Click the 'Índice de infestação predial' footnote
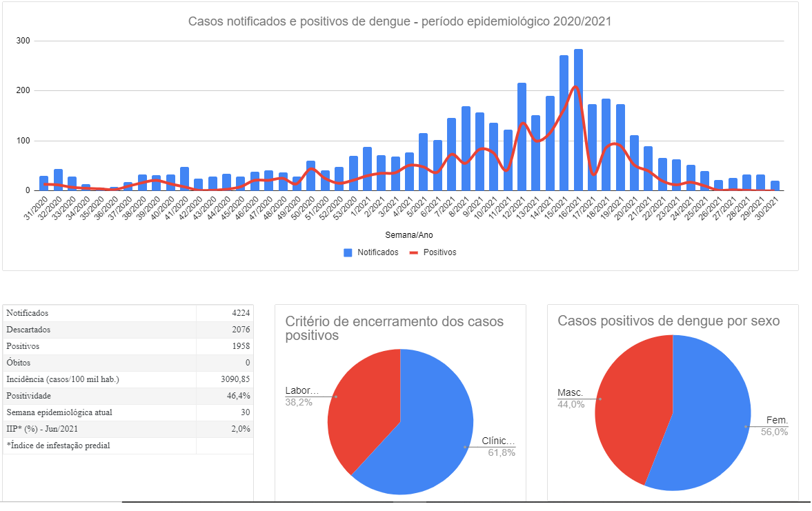This screenshot has height=511, width=812. (58, 445)
